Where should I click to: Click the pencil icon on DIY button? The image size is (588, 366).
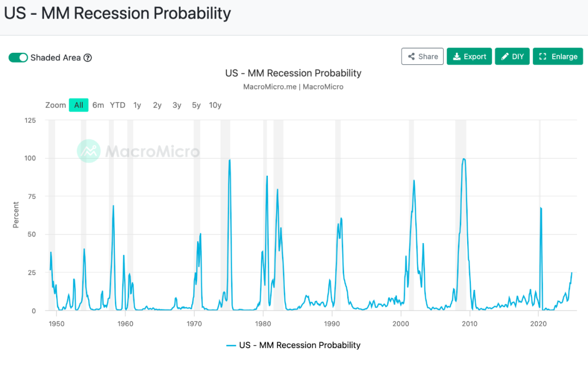[x=505, y=57]
